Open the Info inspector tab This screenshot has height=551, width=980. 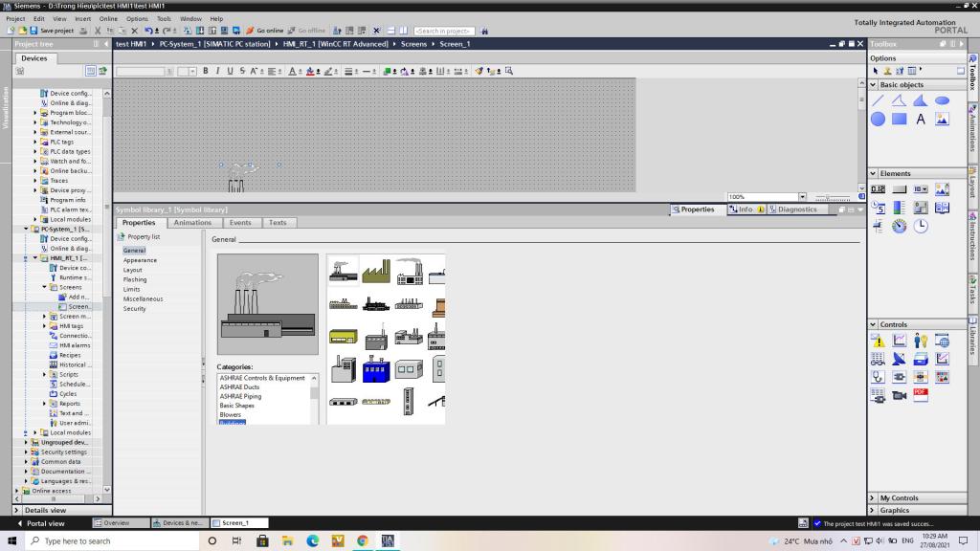coord(746,209)
